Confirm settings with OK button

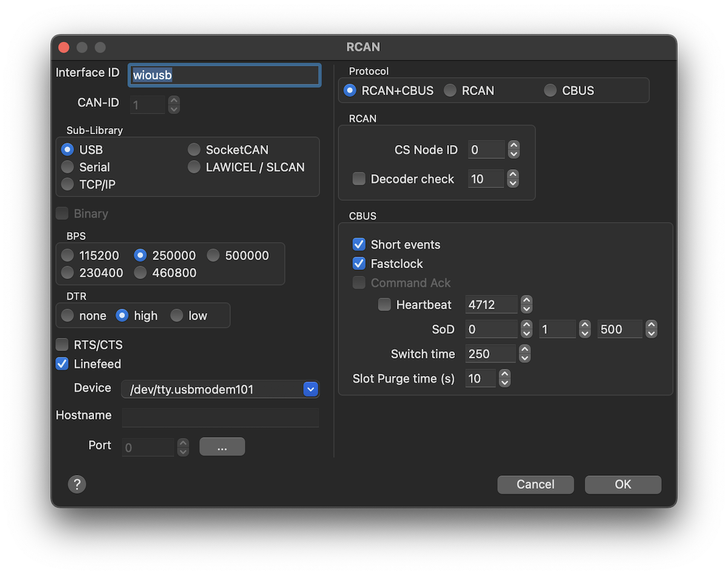[622, 484]
